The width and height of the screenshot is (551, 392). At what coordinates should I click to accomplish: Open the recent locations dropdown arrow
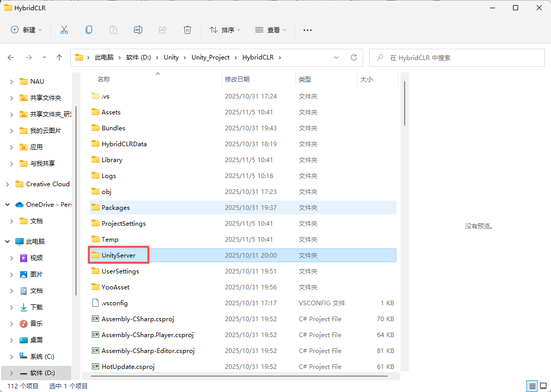click(44, 57)
